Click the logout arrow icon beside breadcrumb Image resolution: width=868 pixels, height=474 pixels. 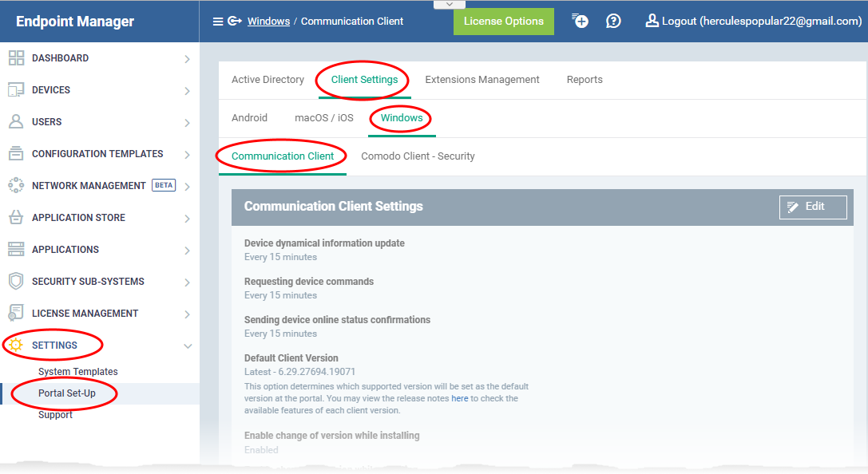click(235, 21)
